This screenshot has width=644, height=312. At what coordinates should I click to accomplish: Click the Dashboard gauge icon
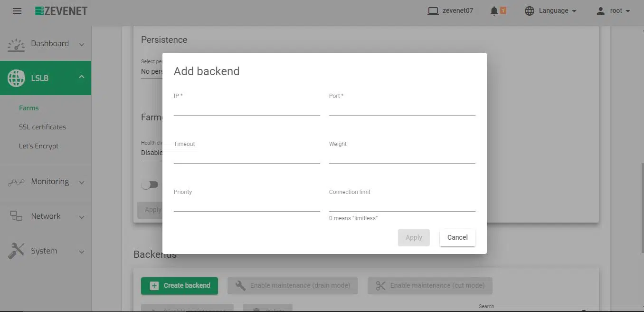coord(16,44)
